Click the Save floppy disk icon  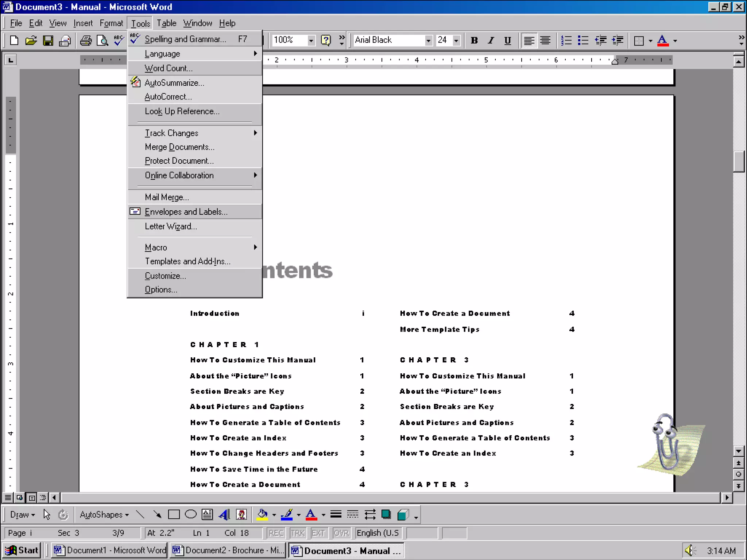pos(48,40)
